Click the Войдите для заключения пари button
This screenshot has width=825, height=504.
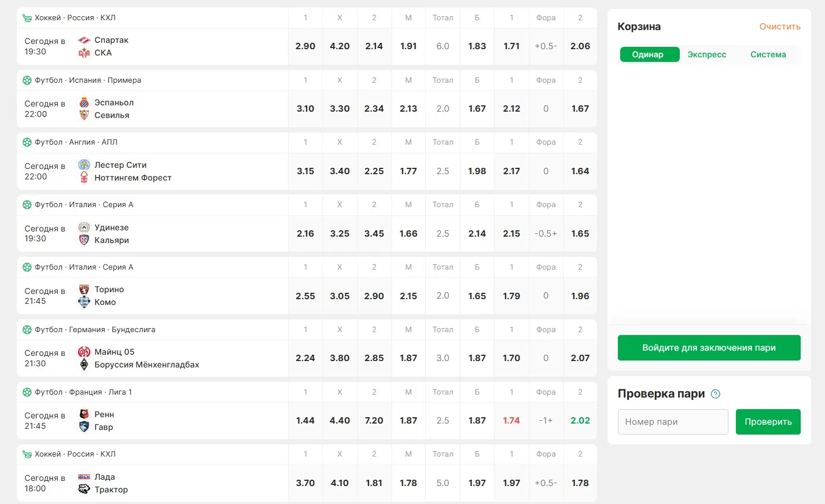point(709,348)
